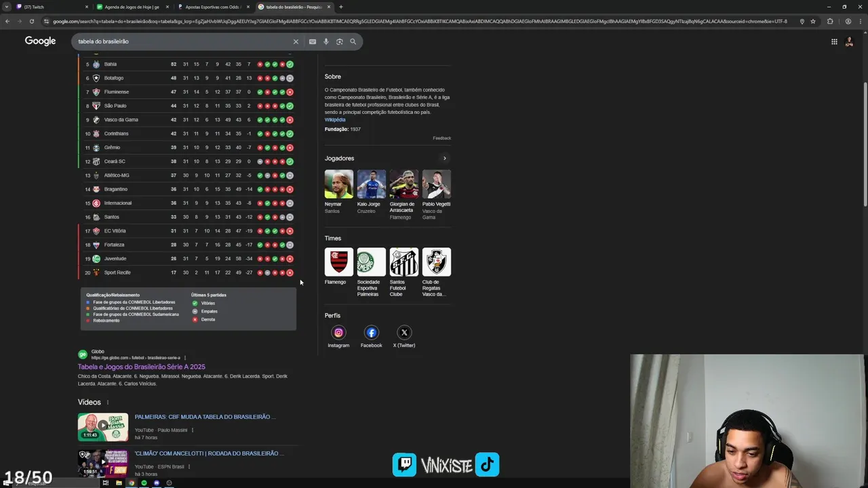Open options for Paulo Massini video
The height and width of the screenshot is (488, 868).
tap(193, 430)
